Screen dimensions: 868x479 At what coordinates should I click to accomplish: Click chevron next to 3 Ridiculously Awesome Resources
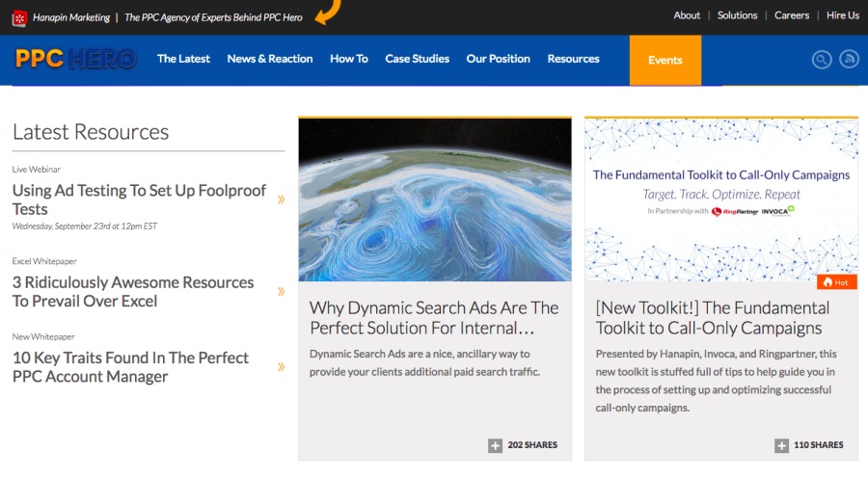pyautogui.click(x=282, y=291)
